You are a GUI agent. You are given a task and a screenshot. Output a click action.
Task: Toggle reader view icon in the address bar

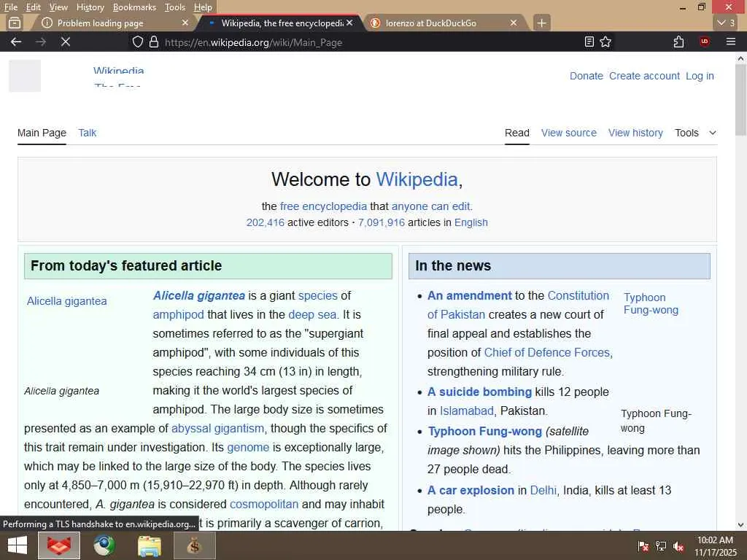589,42
